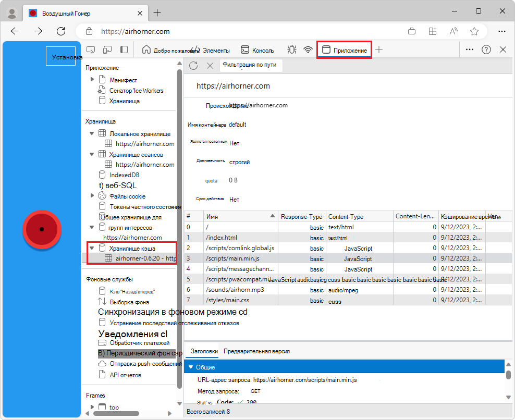
Task: Sort by Response-Type column header
Action: 302,216
